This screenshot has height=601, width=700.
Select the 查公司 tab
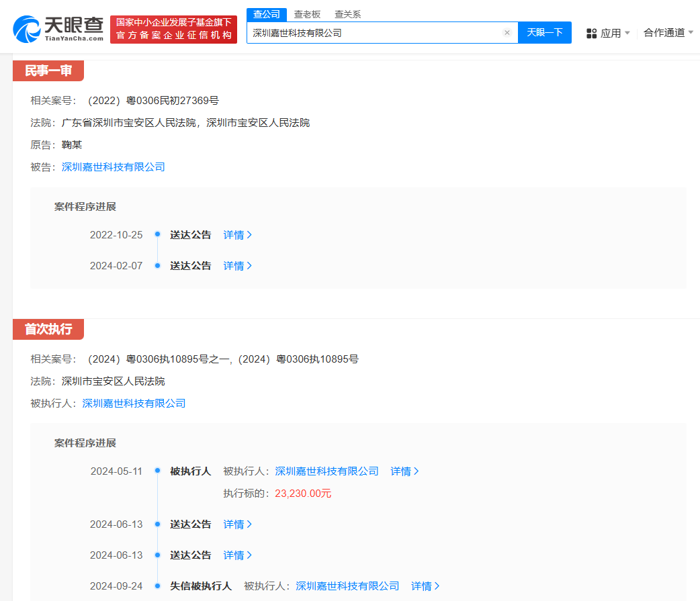(x=267, y=14)
